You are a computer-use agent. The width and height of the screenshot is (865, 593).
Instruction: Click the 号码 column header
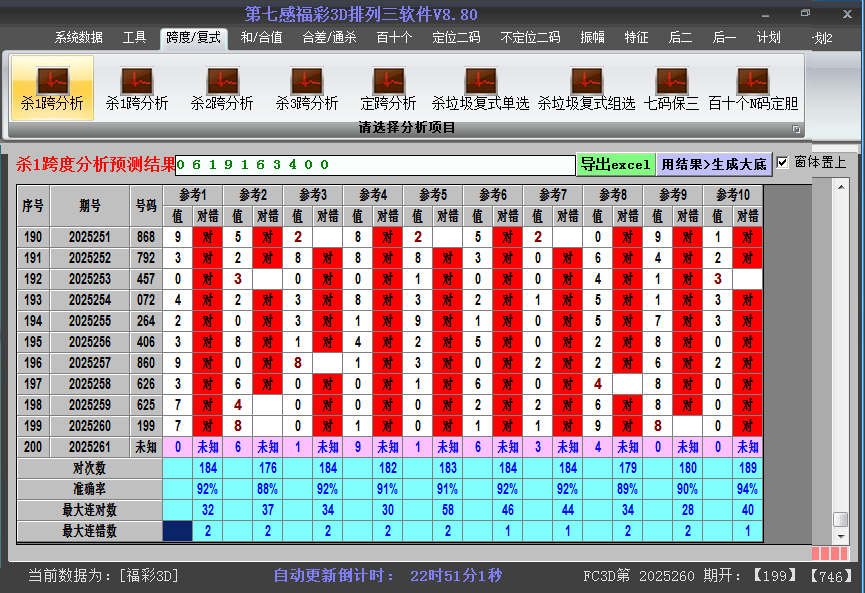click(x=146, y=206)
